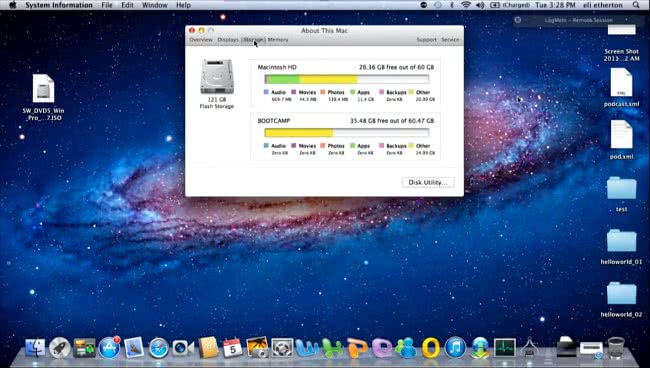Open the eli etherton user menu
650x368 pixels.
point(603,5)
